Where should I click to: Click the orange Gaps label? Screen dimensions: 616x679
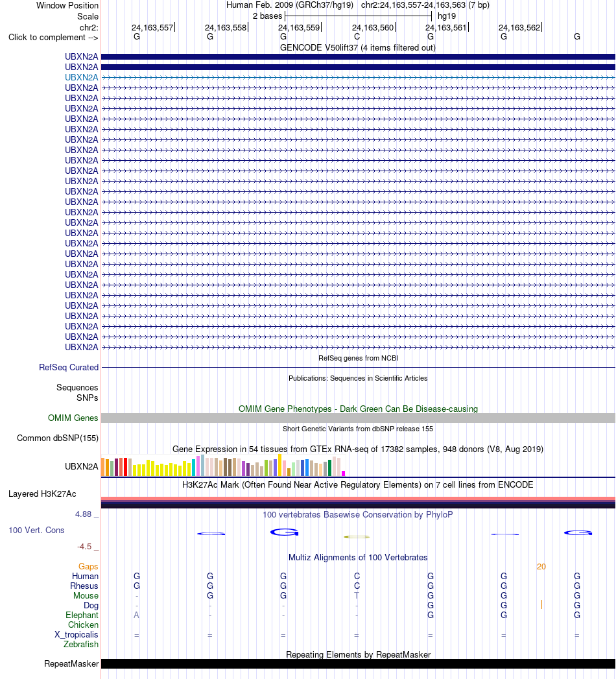coord(88,566)
